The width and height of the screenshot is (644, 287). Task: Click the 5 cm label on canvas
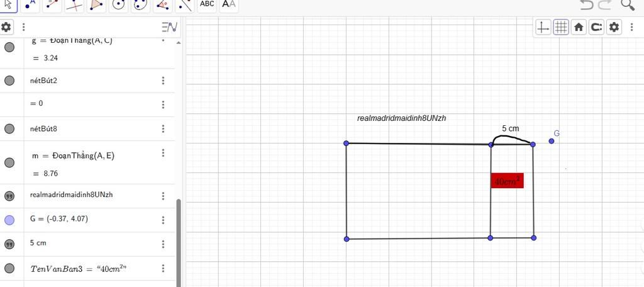pos(510,128)
